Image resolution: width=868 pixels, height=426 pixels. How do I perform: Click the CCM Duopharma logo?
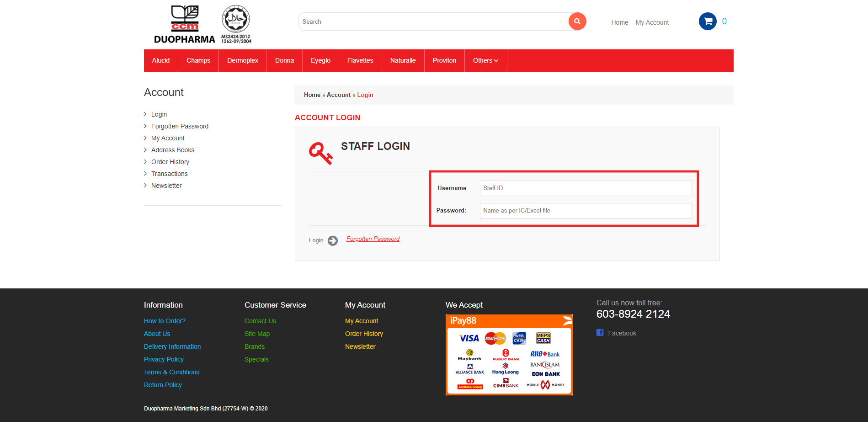(184, 25)
